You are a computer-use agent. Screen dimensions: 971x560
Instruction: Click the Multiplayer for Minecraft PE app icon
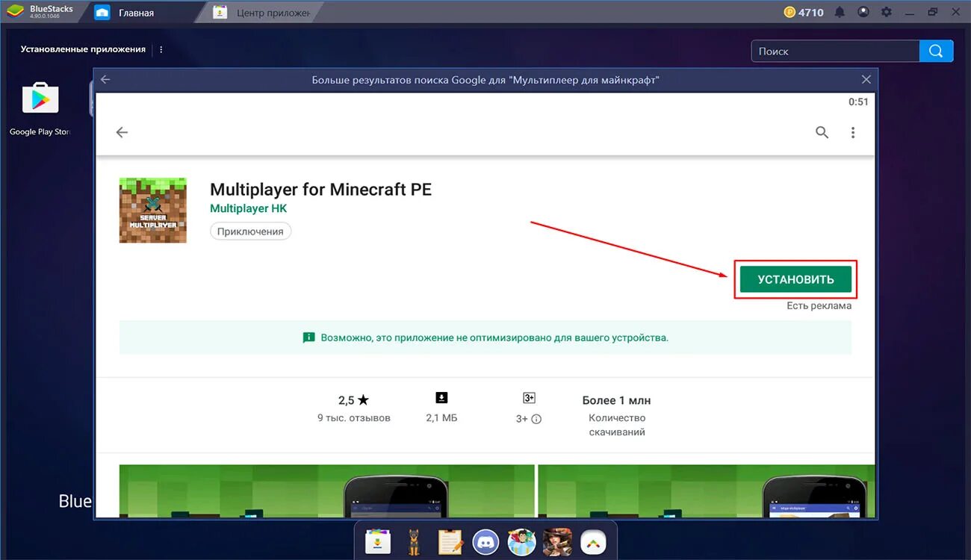(x=153, y=211)
